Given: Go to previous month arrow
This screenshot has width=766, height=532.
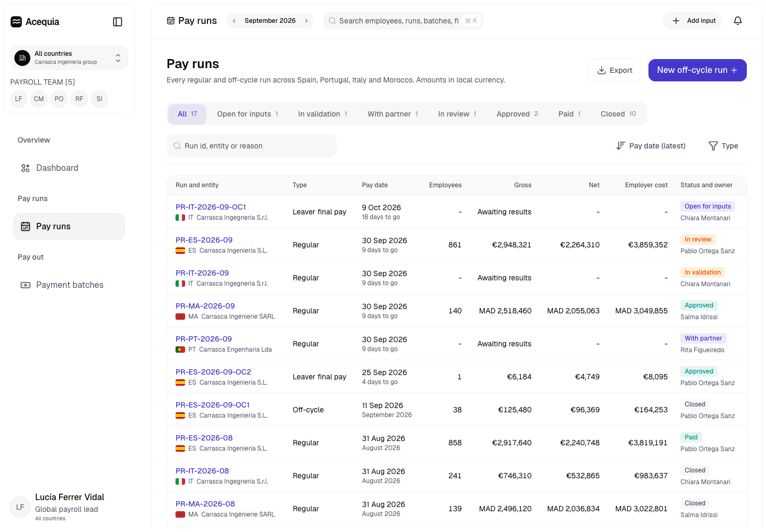Looking at the screenshot, I should 234,21.
